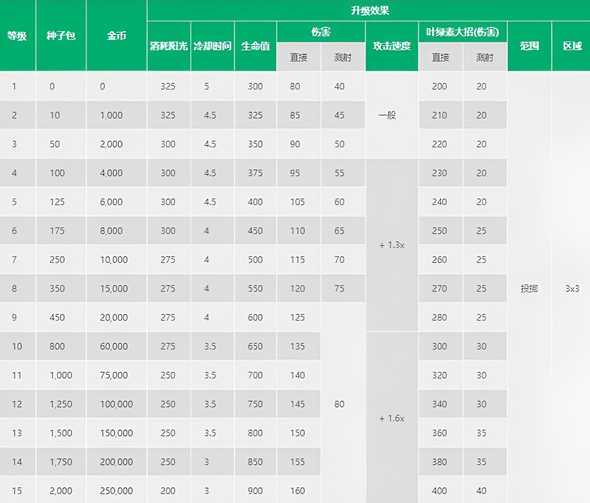Select the 种子包 column header
This screenshot has height=503, width=590.
pos(61,35)
